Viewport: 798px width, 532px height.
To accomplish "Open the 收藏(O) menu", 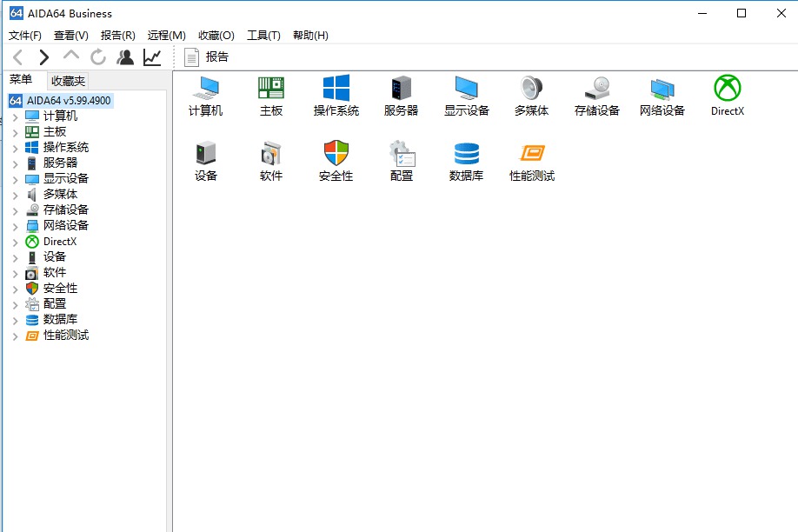I will pyautogui.click(x=216, y=35).
